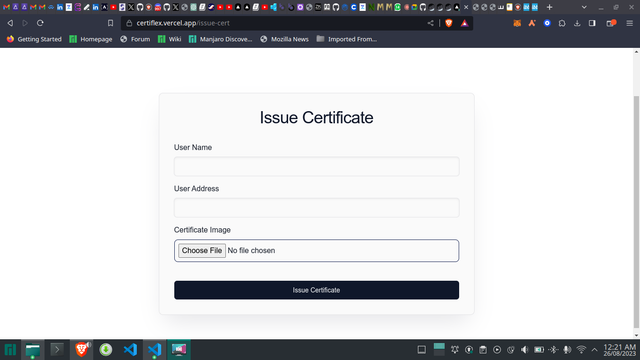Image resolution: width=640 pixels, height=360 pixels.
Task: Open the microphone tray icon
Action: point(567,350)
